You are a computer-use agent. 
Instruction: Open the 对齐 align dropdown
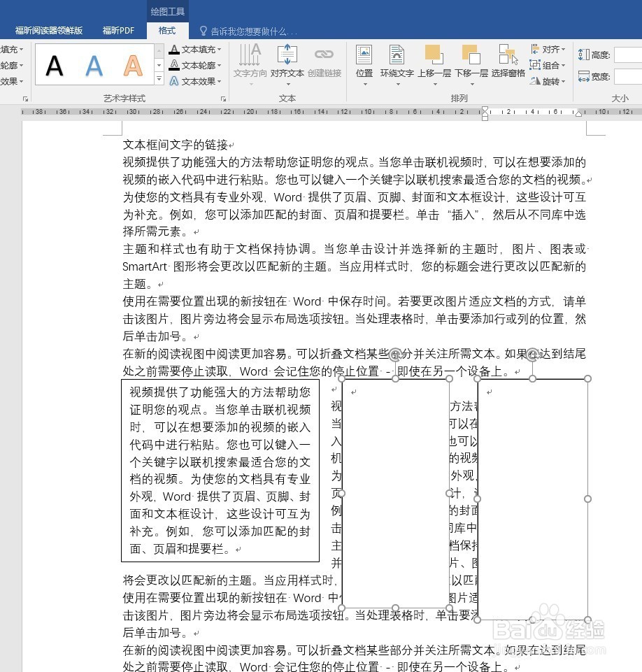pos(548,49)
